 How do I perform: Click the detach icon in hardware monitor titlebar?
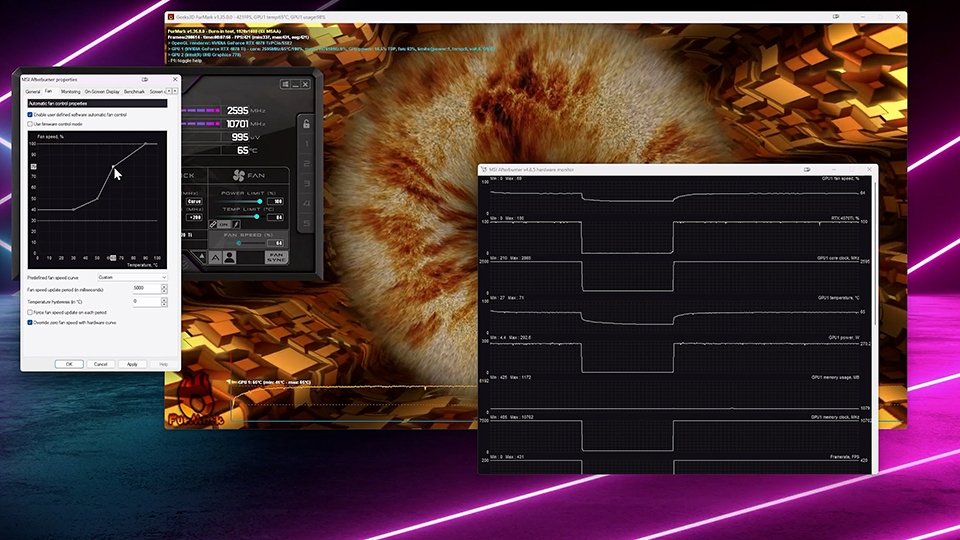click(x=808, y=170)
